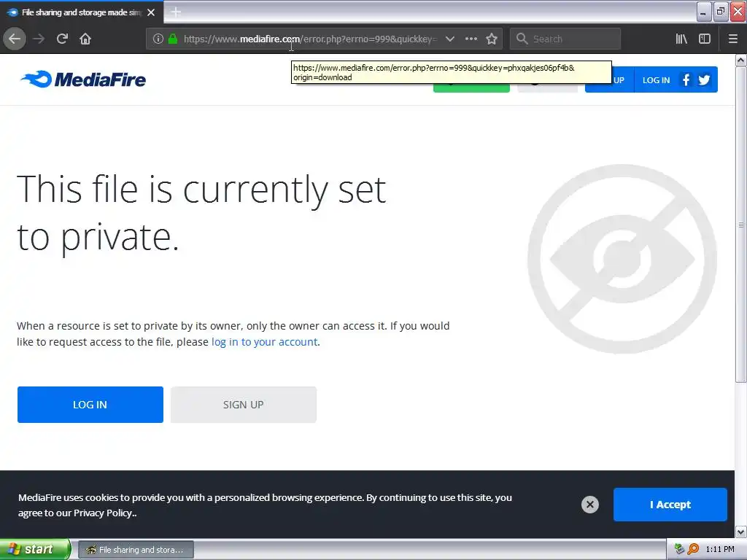Click the vertical scrollbar up arrow
This screenshot has height=560, width=747.
(x=741, y=61)
